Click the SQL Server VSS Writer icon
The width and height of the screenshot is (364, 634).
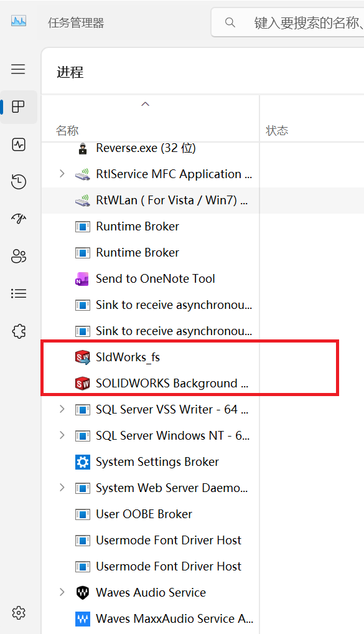click(x=83, y=410)
